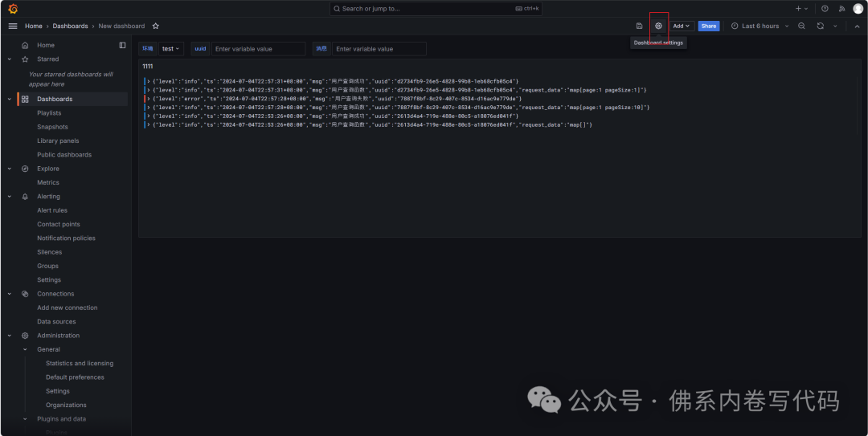The image size is (868, 436).
Task: Click the Grafana logo icon
Action: pyautogui.click(x=13, y=8)
